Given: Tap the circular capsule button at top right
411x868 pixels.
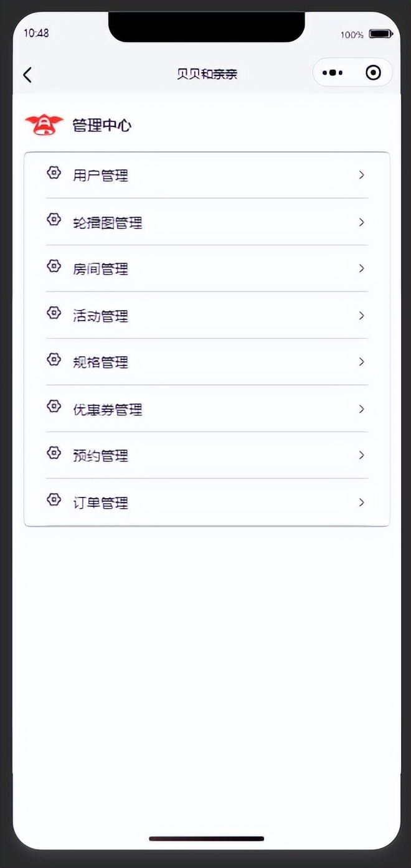Looking at the screenshot, I should coord(373,73).
